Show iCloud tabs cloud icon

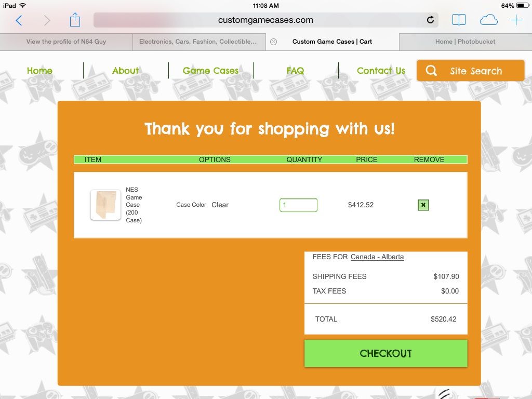pyautogui.click(x=488, y=20)
